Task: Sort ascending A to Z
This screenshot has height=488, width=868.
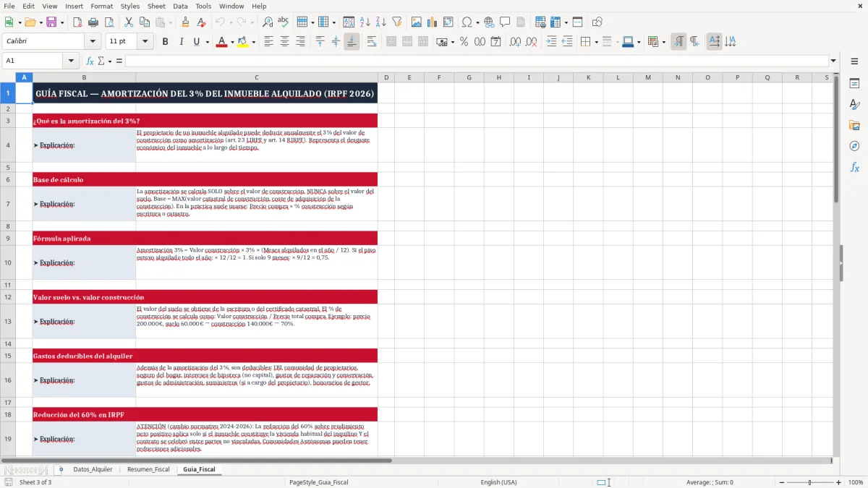Action: click(x=365, y=22)
